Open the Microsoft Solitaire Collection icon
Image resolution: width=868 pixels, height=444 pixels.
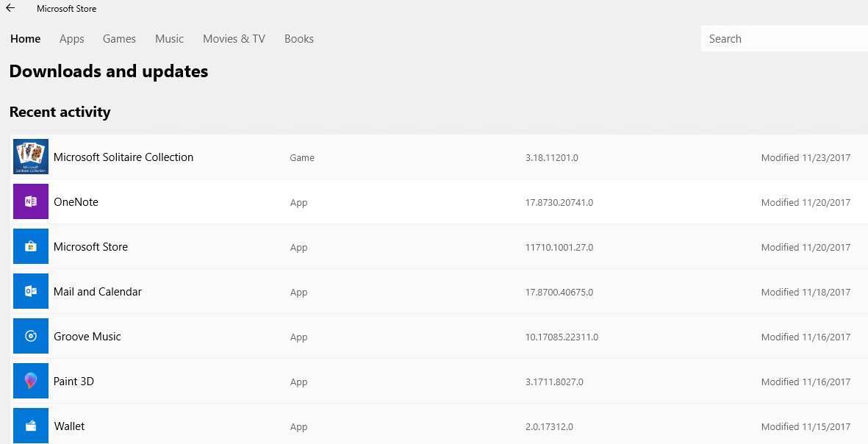(x=31, y=157)
